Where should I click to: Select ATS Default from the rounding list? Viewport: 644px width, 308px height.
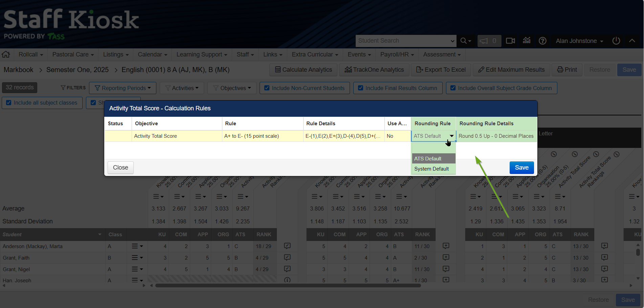[434, 158]
